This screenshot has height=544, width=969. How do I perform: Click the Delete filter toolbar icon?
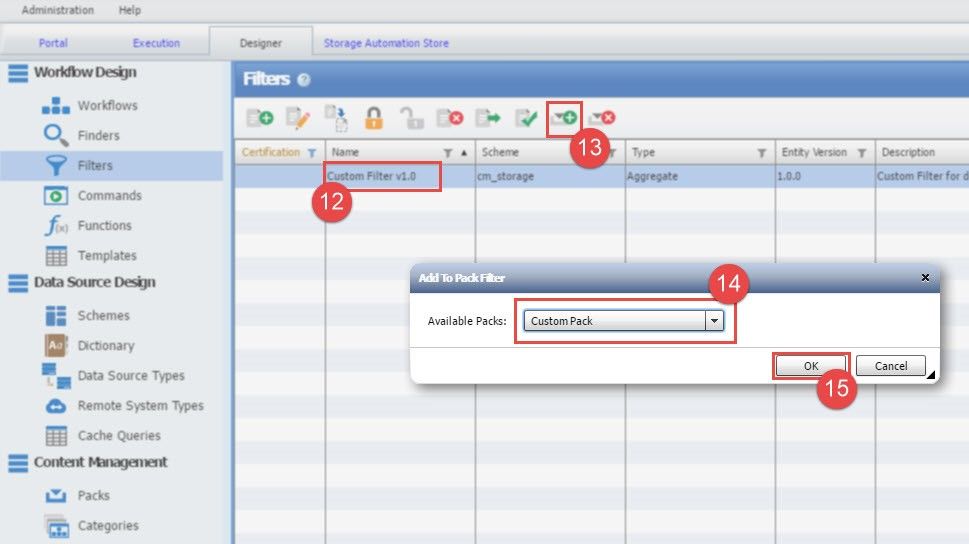point(449,117)
